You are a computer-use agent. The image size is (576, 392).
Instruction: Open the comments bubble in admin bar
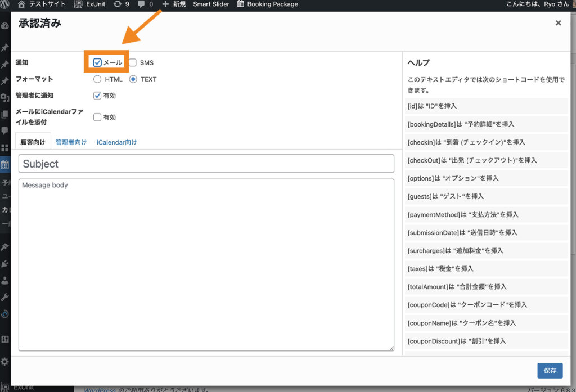click(145, 4)
